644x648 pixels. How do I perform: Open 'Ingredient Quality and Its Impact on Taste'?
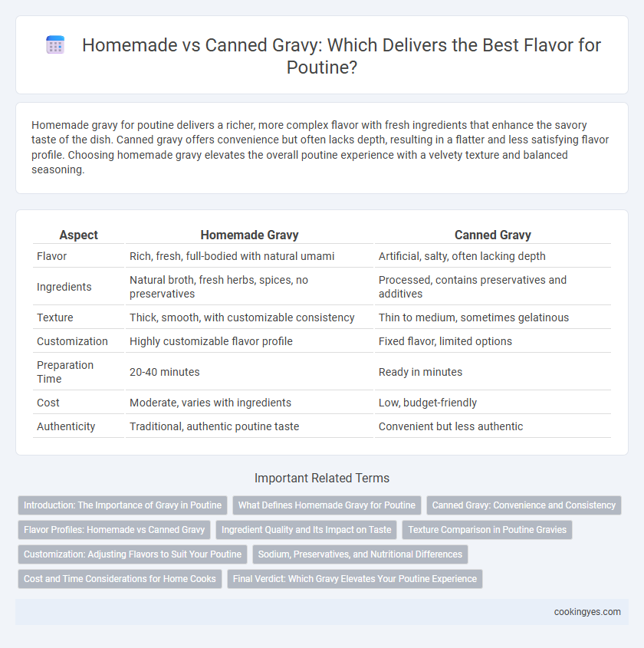[x=306, y=530]
